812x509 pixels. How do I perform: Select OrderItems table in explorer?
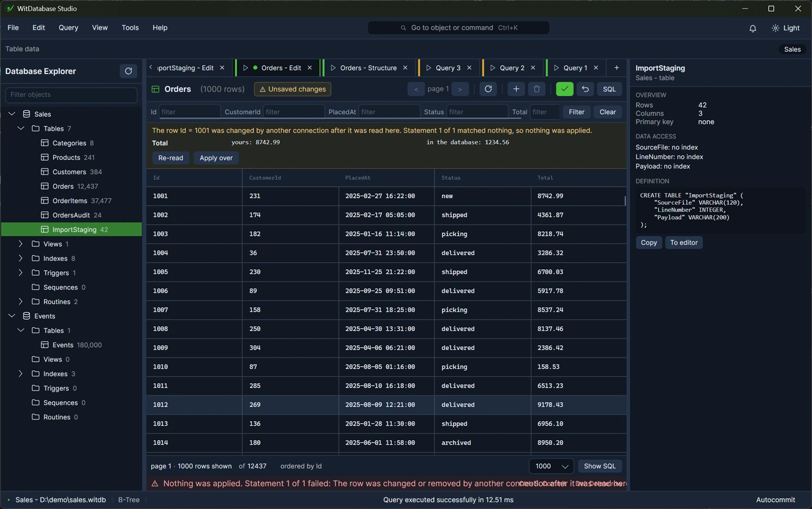tap(72, 200)
